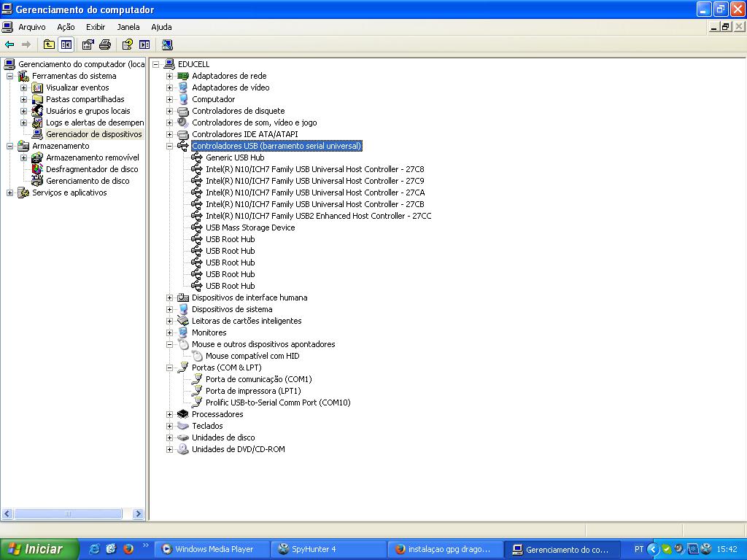Click left pane horizontal scrollbar left arrow
Viewport: 747px width, 560px height.
[7, 514]
